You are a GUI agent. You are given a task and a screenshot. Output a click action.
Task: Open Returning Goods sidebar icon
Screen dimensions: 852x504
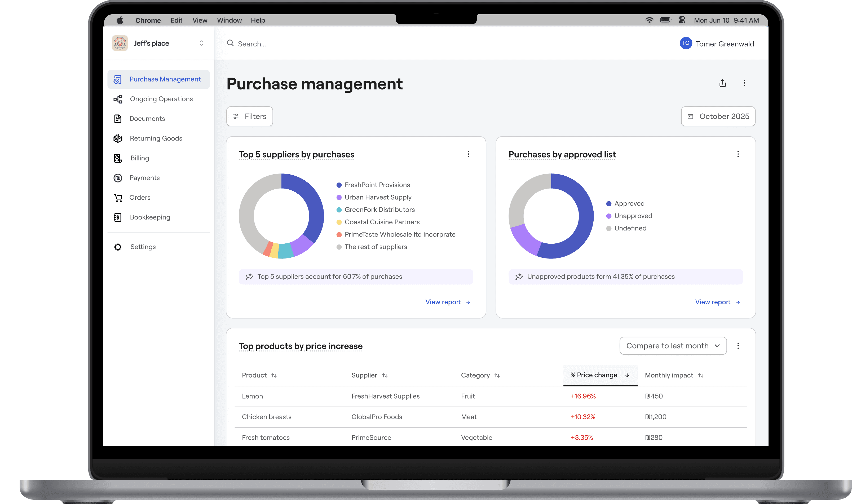pos(118,139)
